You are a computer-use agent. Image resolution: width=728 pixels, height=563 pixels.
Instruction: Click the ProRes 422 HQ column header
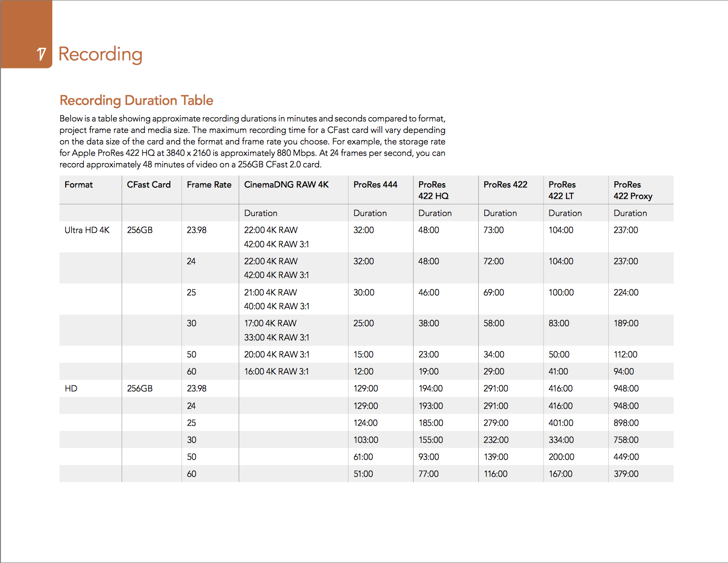(x=433, y=190)
